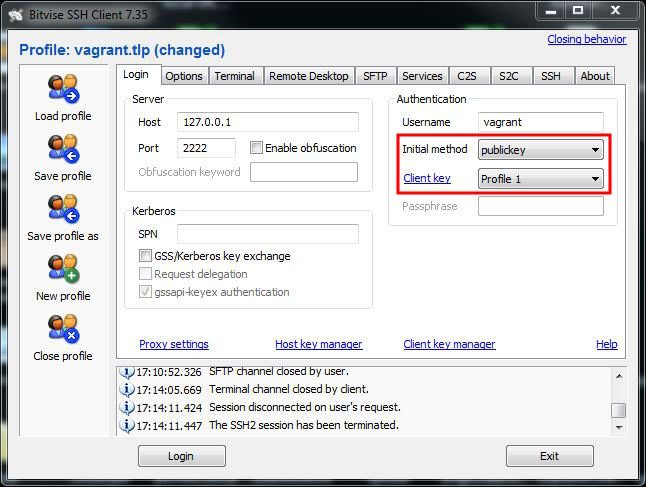Click the Username field with vagrant
This screenshot has height=487, width=646.
click(x=541, y=122)
